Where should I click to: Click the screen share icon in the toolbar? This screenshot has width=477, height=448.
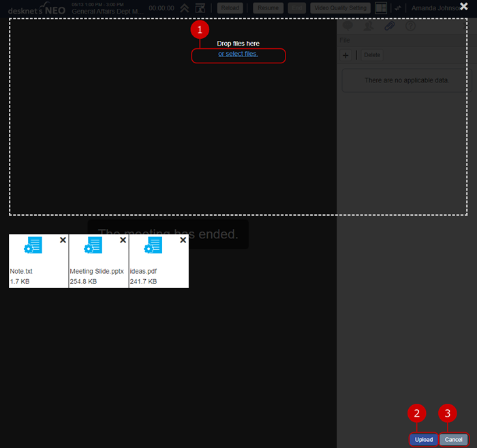(x=200, y=8)
